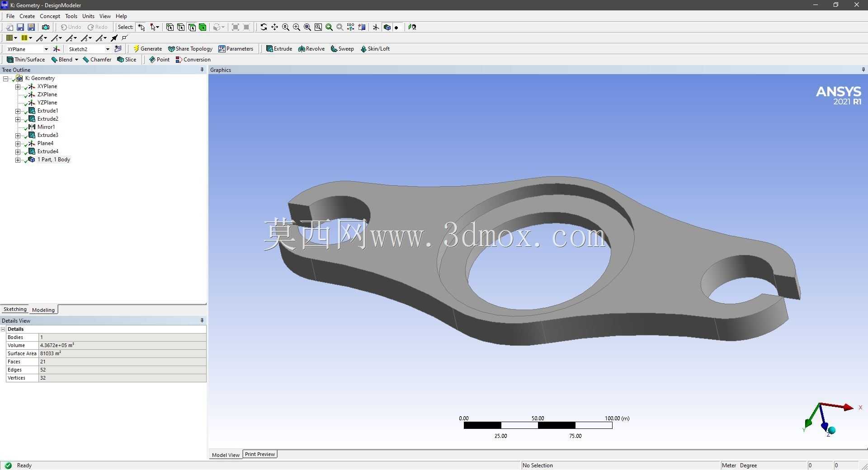Click the Extrude button
Screen dimensions: 868x470
point(279,49)
